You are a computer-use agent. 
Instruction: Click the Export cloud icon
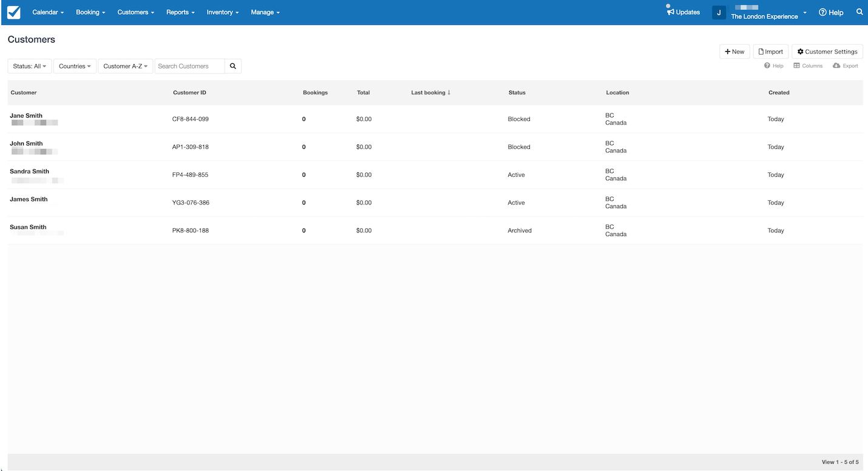(x=836, y=66)
